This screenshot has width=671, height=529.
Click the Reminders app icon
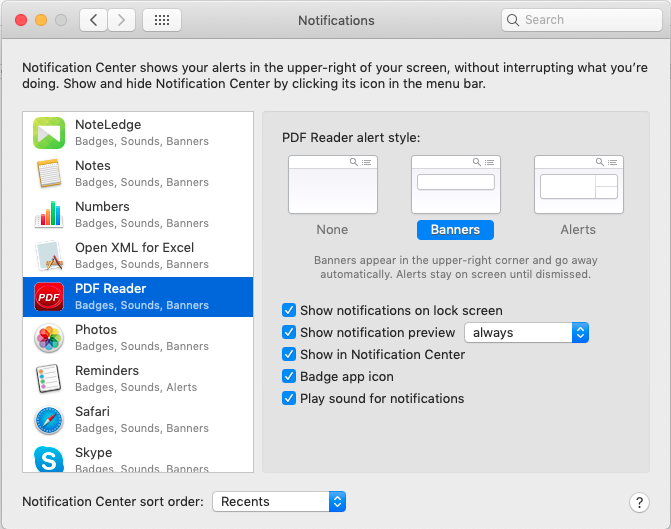pos(49,379)
